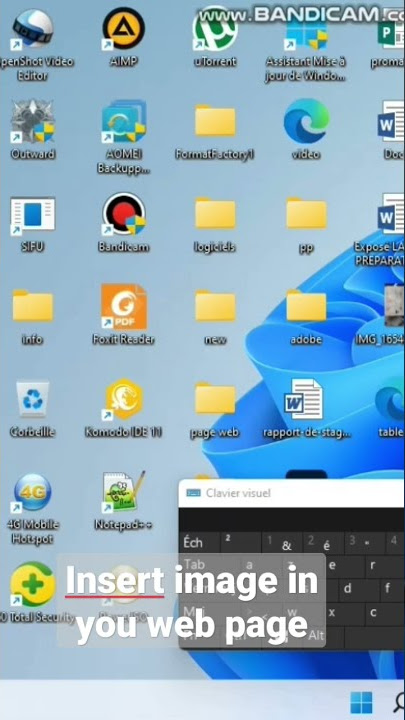This screenshot has width=405, height=720.
Task: Open the Expose LA PREPARAT Word document
Action: pyautogui.click(x=391, y=214)
